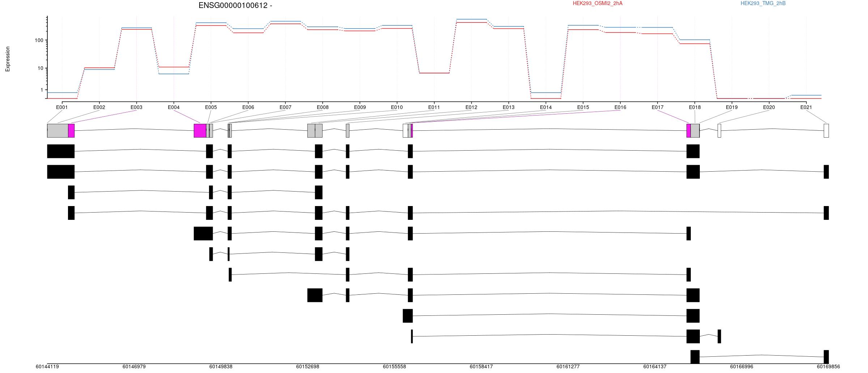
Task: Click genomic coordinate 60144119
Action: click(47, 367)
